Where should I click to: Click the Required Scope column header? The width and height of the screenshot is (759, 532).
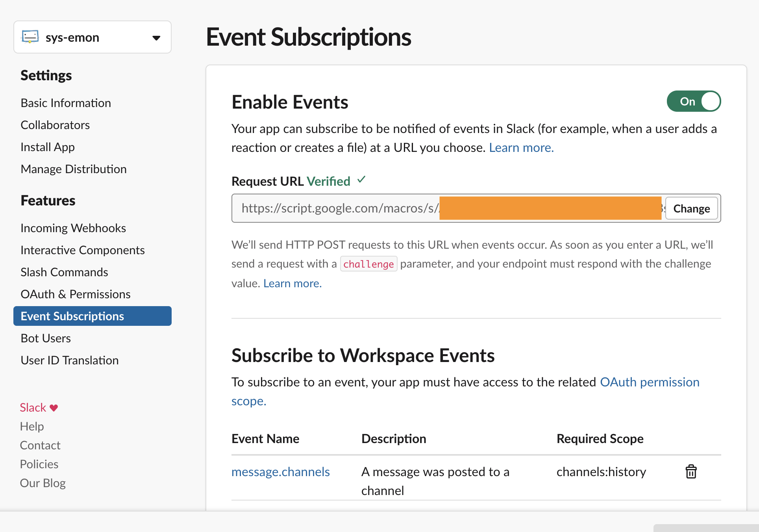tap(600, 439)
